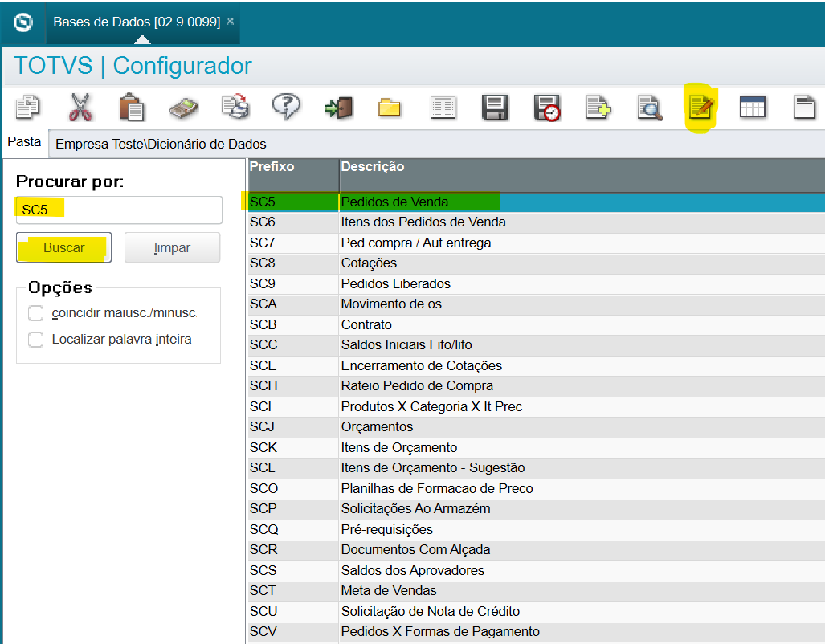Image resolution: width=825 pixels, height=644 pixels.
Task: Select row SC9 Pedidos Liberados
Action: pyautogui.click(x=536, y=283)
